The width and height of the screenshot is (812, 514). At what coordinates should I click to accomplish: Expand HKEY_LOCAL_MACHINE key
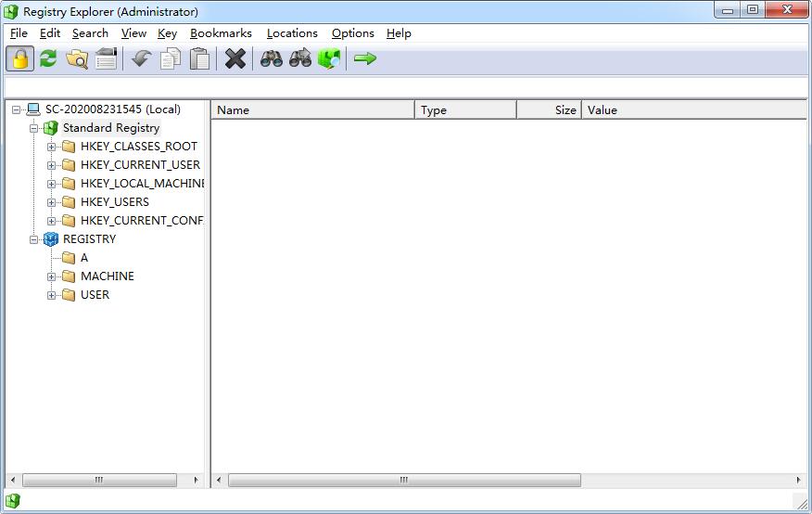tap(51, 184)
